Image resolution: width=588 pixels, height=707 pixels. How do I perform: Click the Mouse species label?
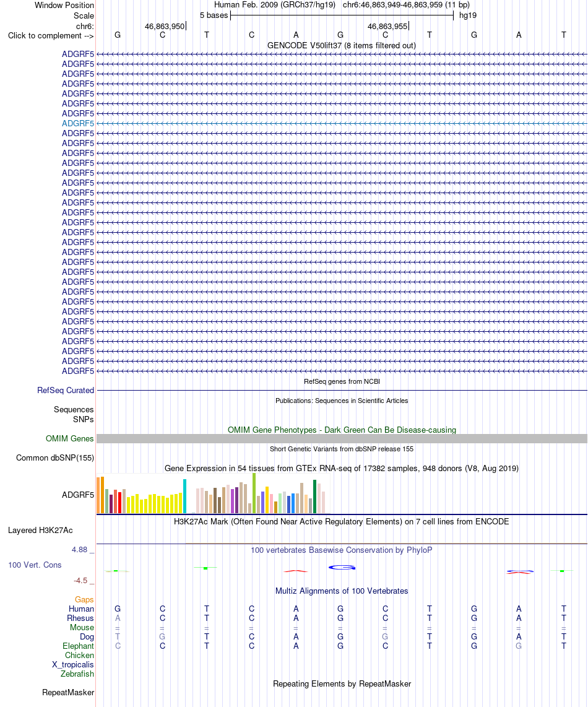[82, 628]
